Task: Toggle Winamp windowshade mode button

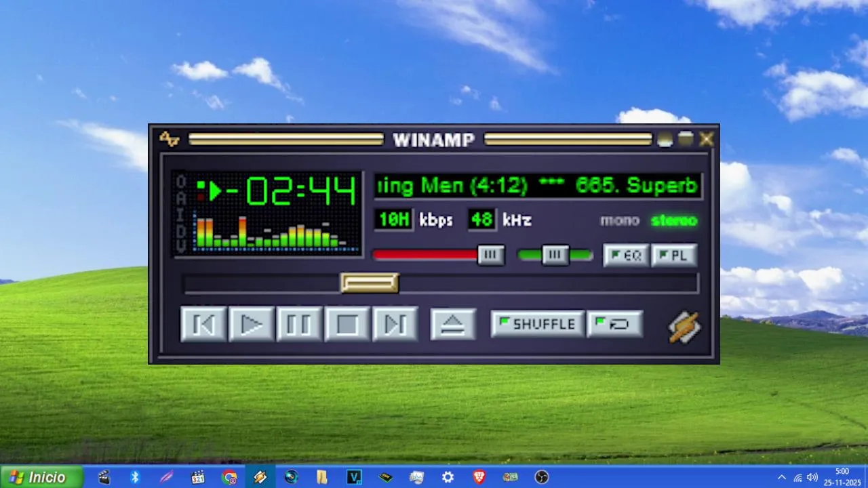Action: (x=686, y=139)
